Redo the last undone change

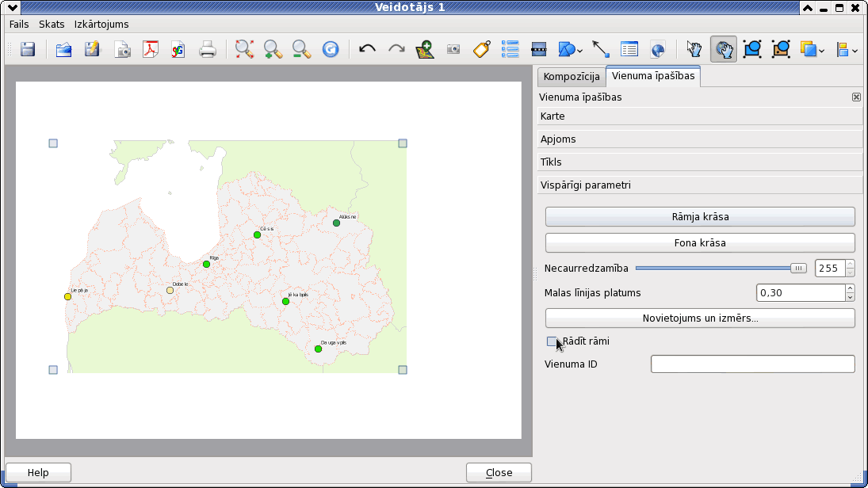tap(396, 49)
